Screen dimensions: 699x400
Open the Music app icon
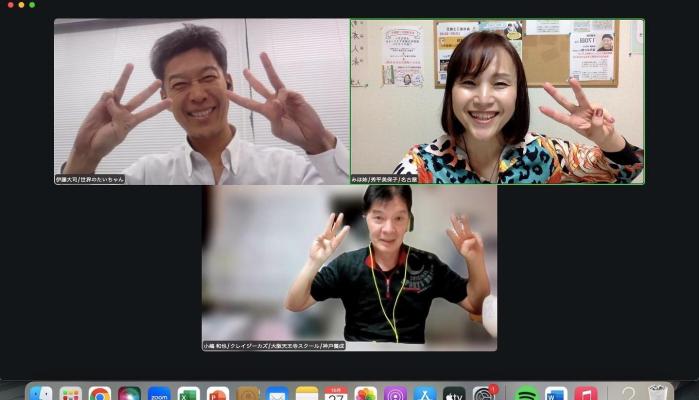coord(586,394)
